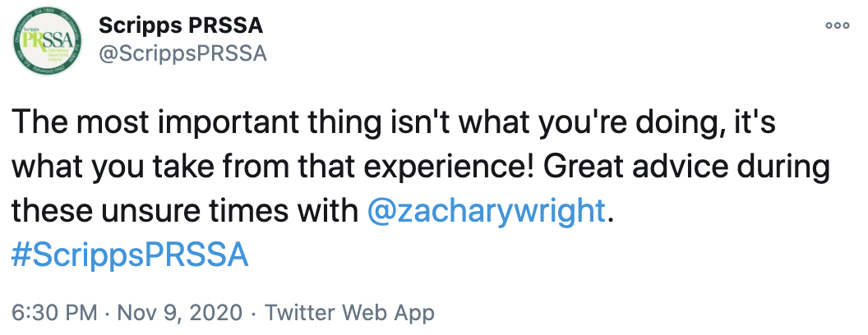This screenshot has width=868, height=335.
Task: Click the green PRSSA lettering in the logo
Action: pyautogui.click(x=44, y=39)
